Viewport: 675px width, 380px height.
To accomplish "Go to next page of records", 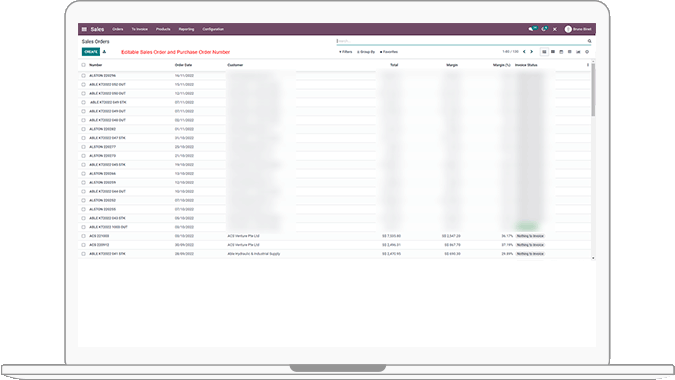I will tap(532, 52).
